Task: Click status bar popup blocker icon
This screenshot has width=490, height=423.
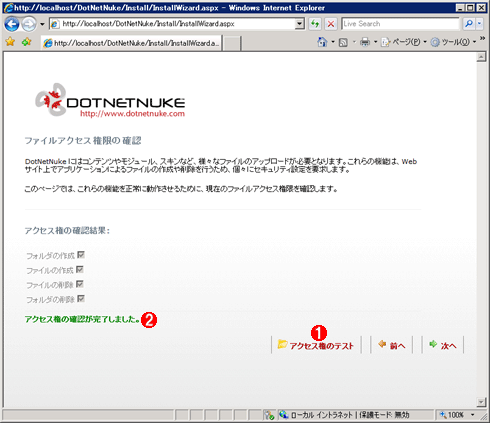Action: coord(269,415)
